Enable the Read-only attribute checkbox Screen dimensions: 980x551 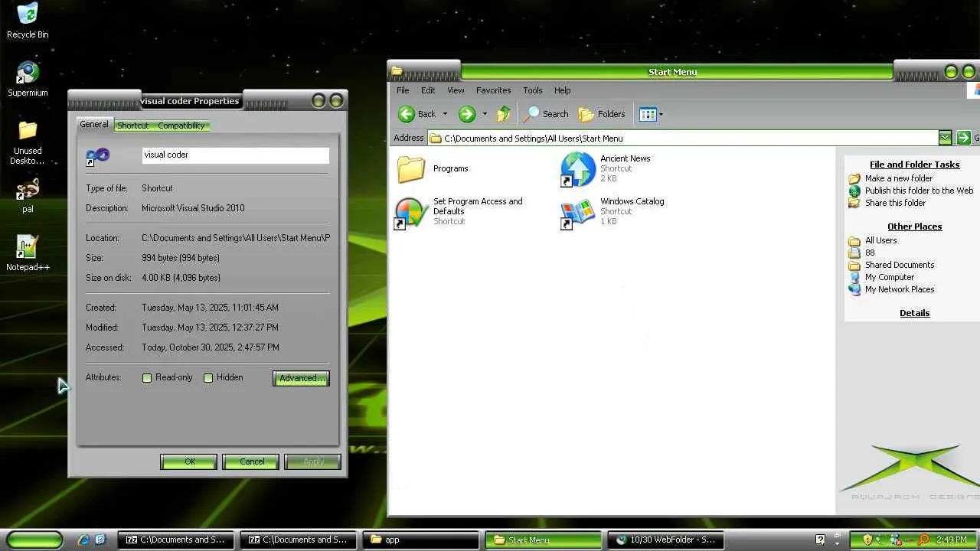tap(147, 377)
